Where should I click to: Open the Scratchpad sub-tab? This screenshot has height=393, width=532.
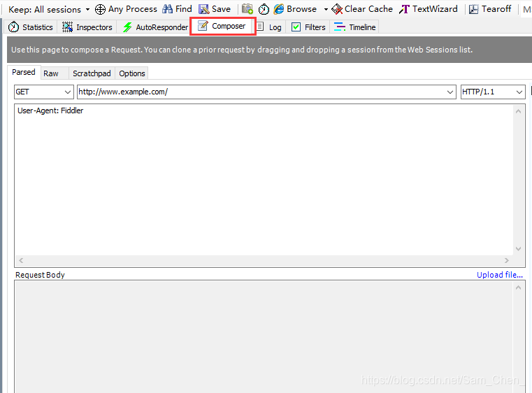pos(92,73)
